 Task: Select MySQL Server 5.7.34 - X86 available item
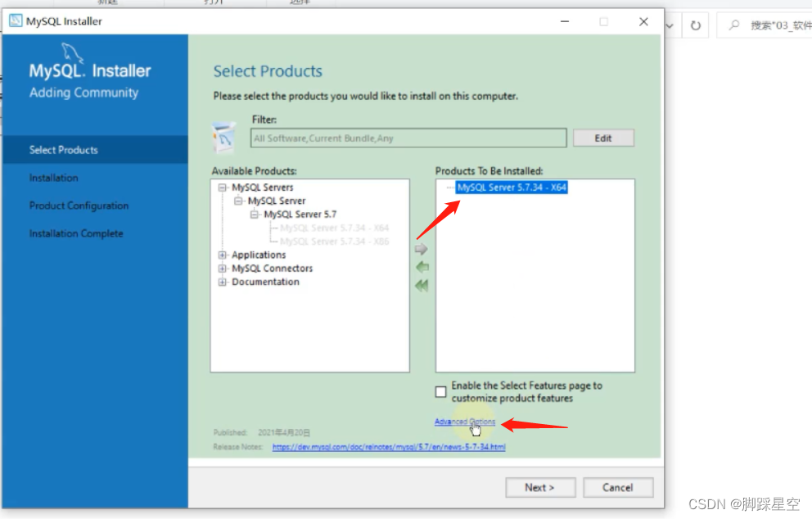click(335, 241)
